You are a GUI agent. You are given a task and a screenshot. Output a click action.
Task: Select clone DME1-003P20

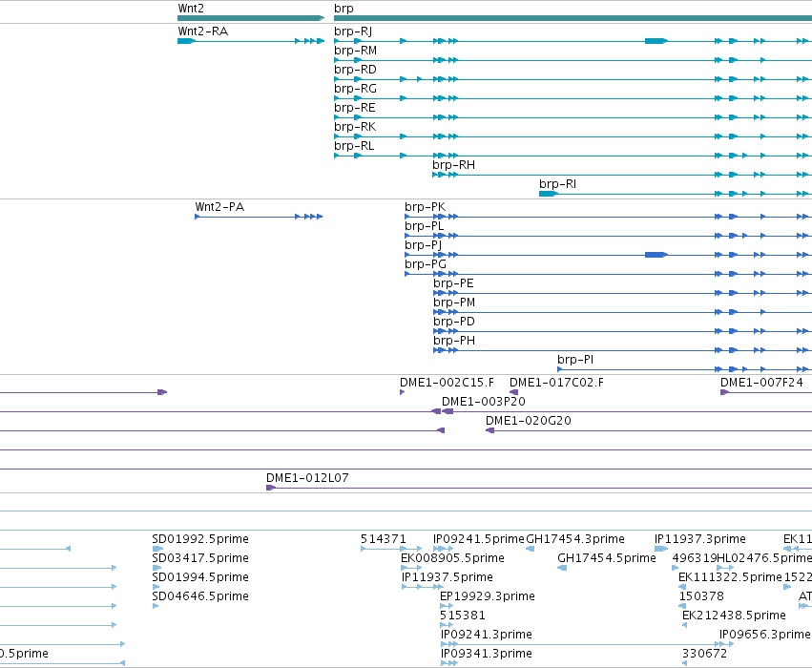[484, 402]
